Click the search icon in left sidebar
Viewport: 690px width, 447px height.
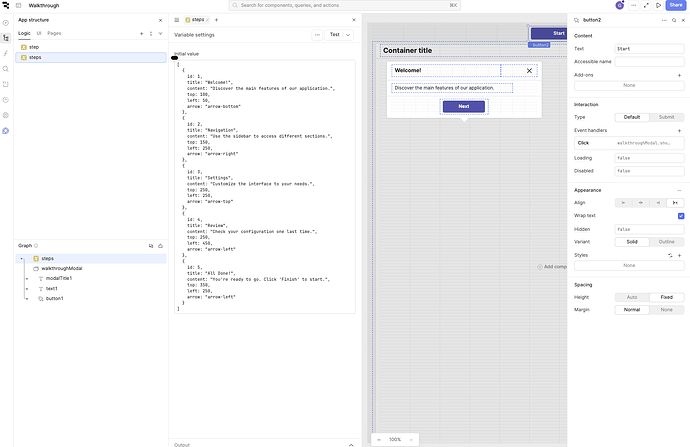6,69
